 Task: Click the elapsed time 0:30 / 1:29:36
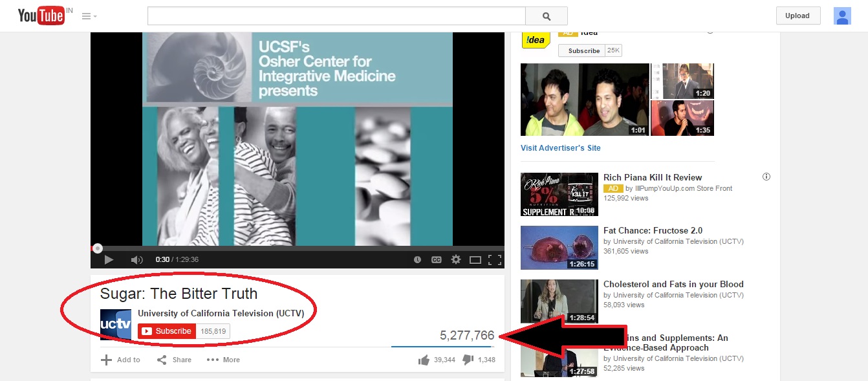pyautogui.click(x=177, y=260)
